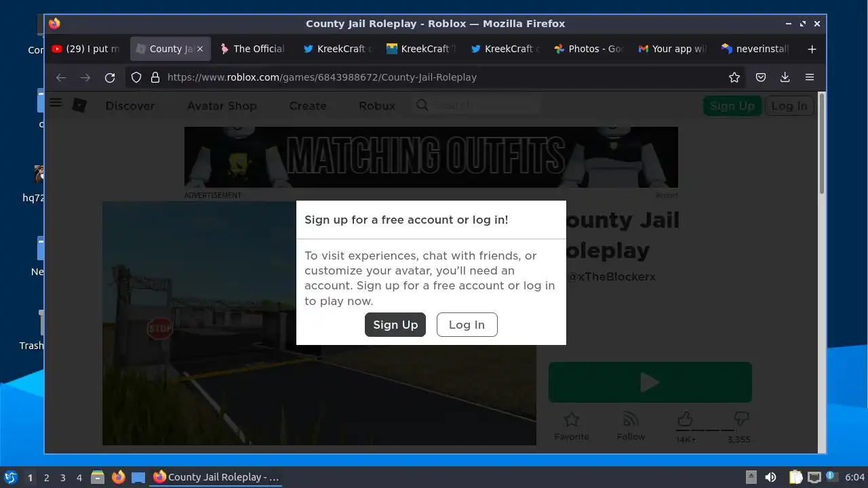This screenshot has height=488, width=868.
Task: Click the Matching Outfits advertisement banner
Action: pyautogui.click(x=431, y=157)
